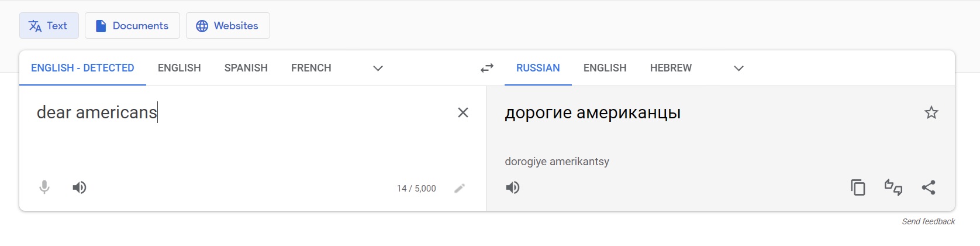Open the pencil handwriting input tool
The width and height of the screenshot is (980, 246).
[460, 188]
